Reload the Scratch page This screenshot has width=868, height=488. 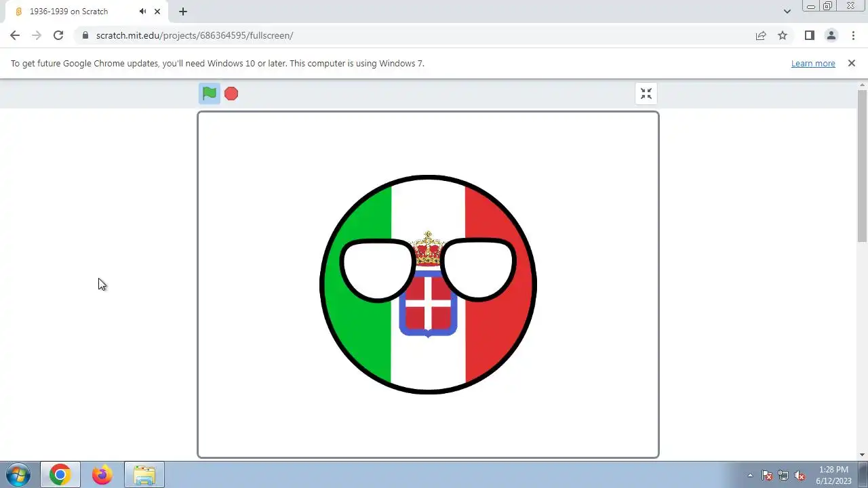(58, 35)
